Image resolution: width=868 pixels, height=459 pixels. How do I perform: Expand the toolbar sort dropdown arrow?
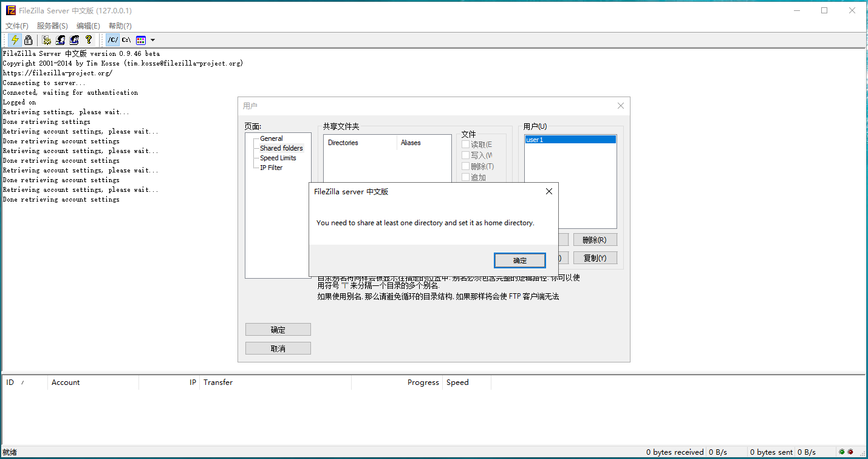(x=152, y=40)
